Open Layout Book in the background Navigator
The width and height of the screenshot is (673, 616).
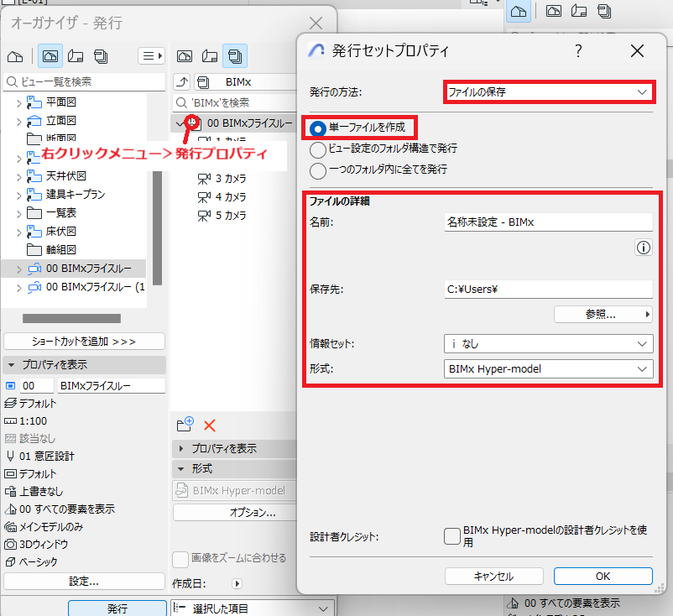(579, 11)
